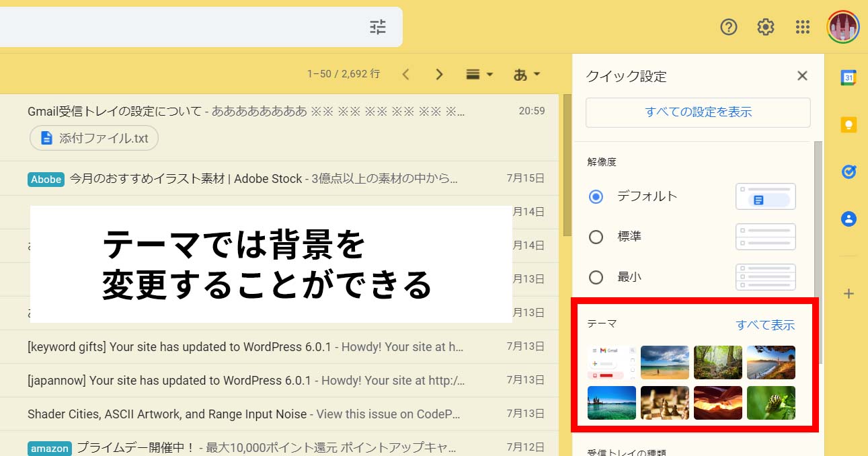The width and height of the screenshot is (868, 456).
Task: Open [japannow] WordPress 6.0.1 email
Action: [279, 380]
